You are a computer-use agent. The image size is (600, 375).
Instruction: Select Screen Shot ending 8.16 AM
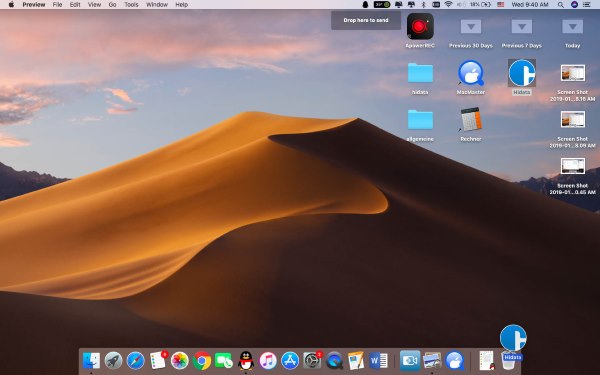tap(572, 73)
